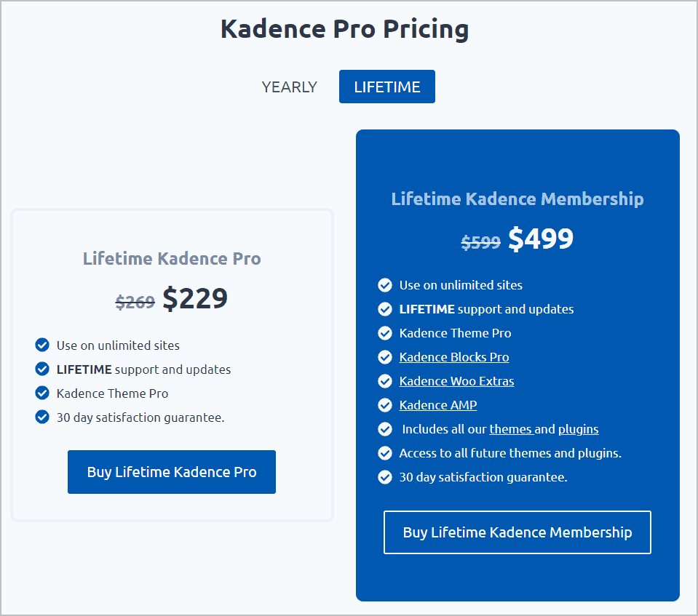
Task: Click the checkmark icon next to 'Use on unlimited sites' in Membership plan
Action: (385, 285)
